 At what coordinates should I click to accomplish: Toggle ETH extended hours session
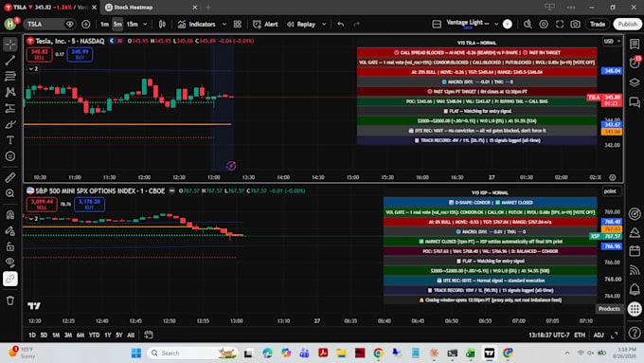click(580, 336)
